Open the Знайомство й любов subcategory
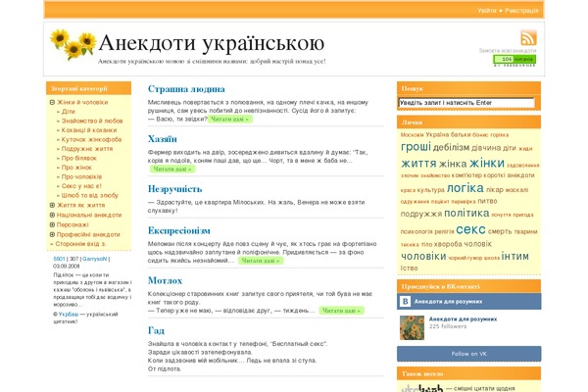588x392 pixels. coord(92,121)
